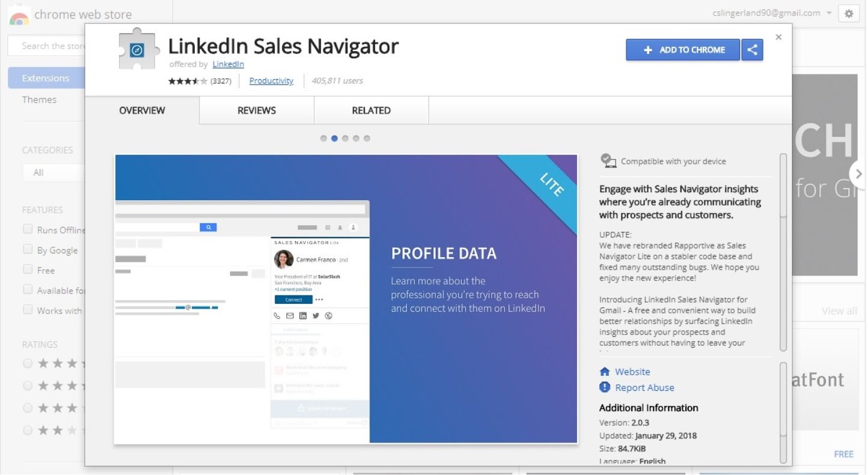
Task: Toggle the Works with checkbox
Action: pyautogui.click(x=28, y=310)
